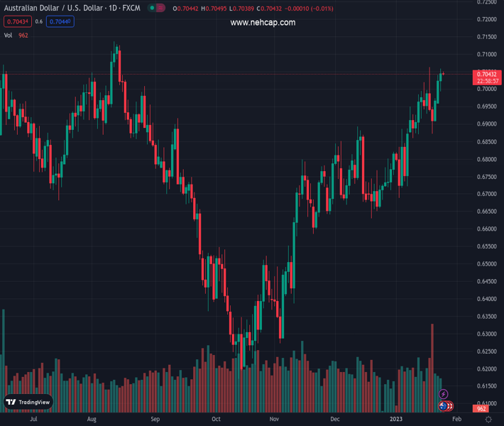The image size is (504, 426).
Task: Click the 2023 label on time axis
Action: pos(395,420)
